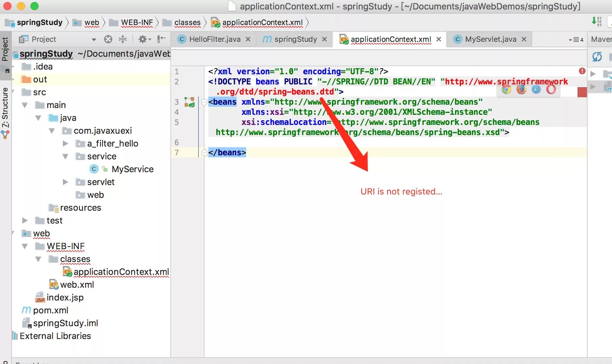
Task: Switch to the MyServlet.java tab
Action: (490, 39)
